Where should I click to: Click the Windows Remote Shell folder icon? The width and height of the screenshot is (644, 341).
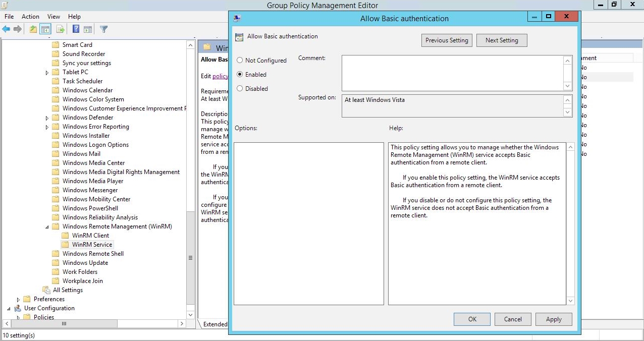coord(56,254)
